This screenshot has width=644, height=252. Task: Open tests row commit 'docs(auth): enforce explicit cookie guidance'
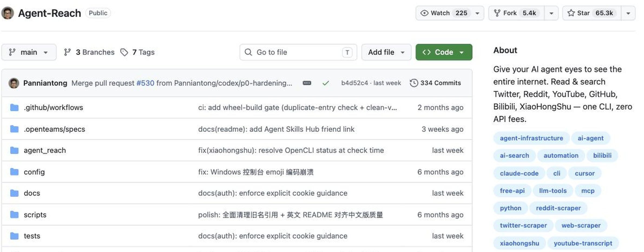pos(273,236)
